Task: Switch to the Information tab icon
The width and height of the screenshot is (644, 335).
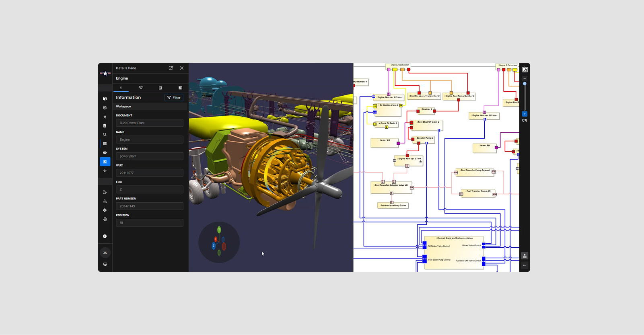Action: coord(121,88)
